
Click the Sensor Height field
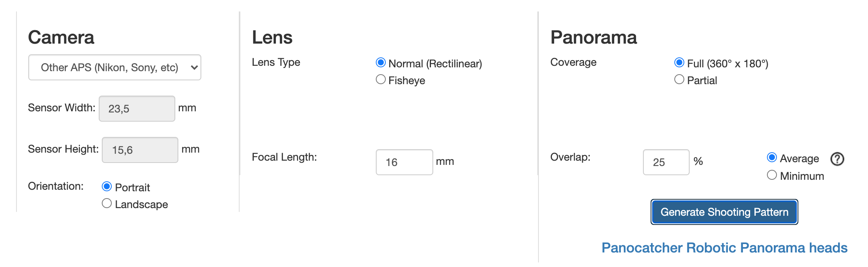tap(140, 150)
